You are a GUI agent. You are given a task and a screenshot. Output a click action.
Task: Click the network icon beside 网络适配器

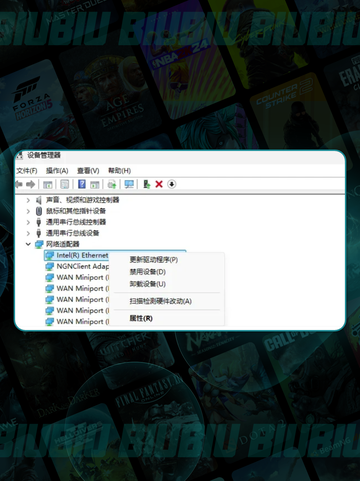[x=39, y=244]
